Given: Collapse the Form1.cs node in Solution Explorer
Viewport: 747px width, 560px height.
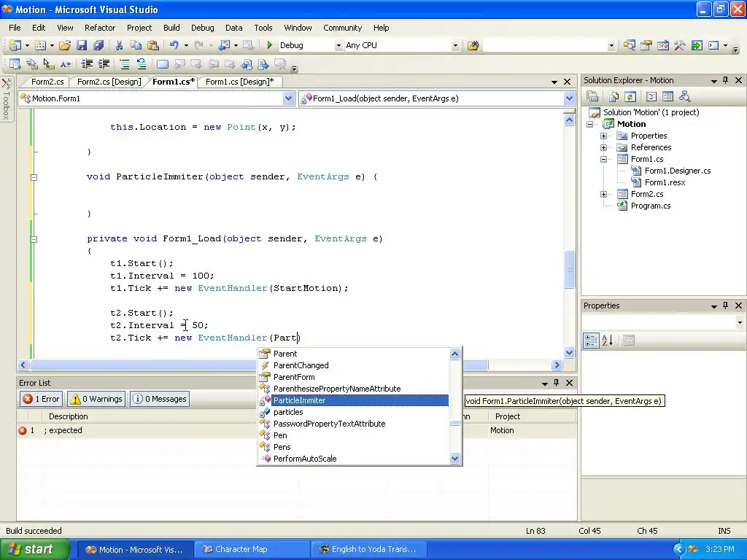Looking at the screenshot, I should point(603,159).
